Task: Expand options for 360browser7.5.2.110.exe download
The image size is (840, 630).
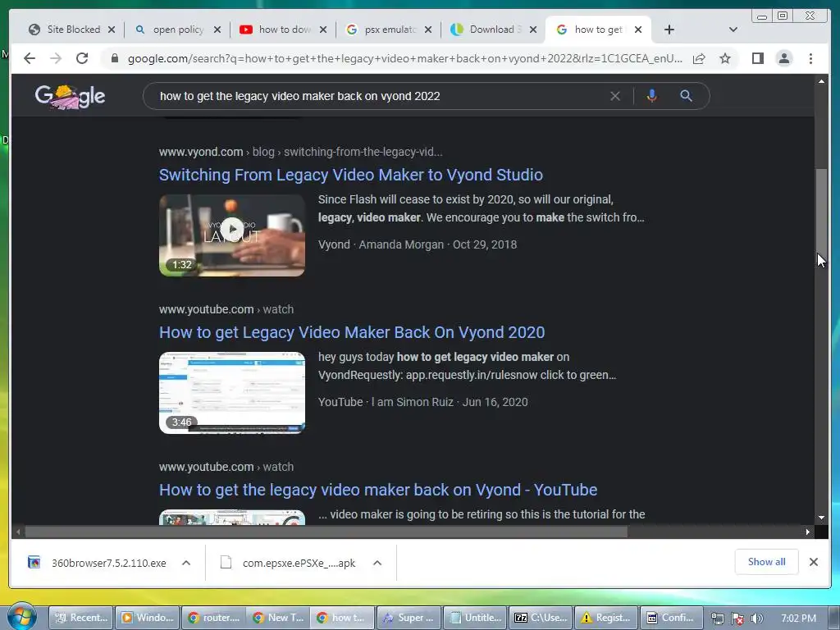Action: tap(186, 563)
